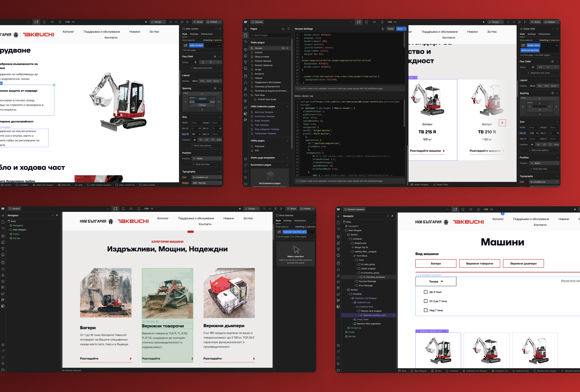This screenshot has height=392, width=580.
Task: Open the Position Static dropdown in the pillar-content window
Action: (207, 158)
